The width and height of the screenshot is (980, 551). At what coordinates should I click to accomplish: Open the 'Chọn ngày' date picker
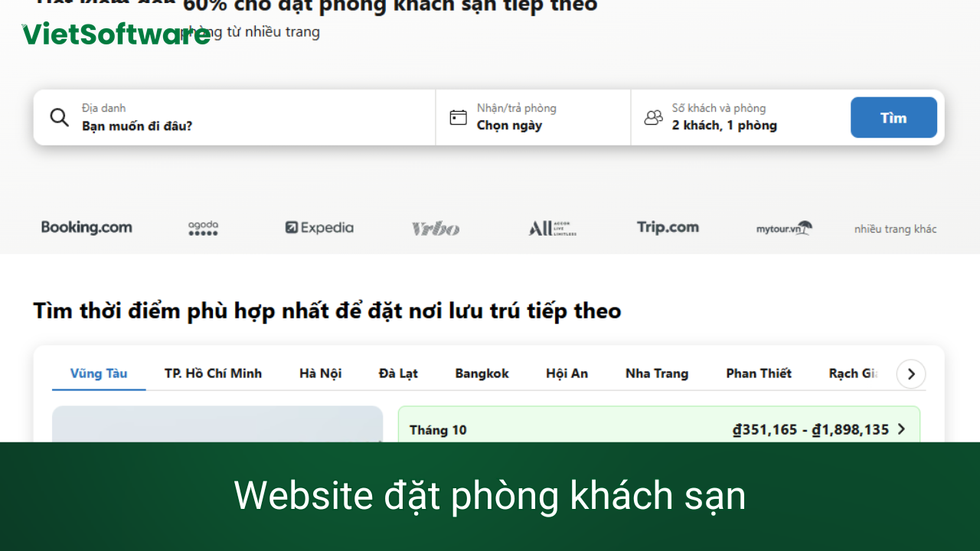(x=533, y=117)
